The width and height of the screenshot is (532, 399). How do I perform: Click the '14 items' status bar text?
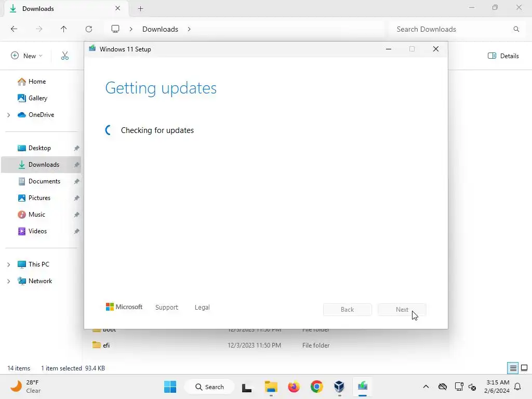(19, 368)
